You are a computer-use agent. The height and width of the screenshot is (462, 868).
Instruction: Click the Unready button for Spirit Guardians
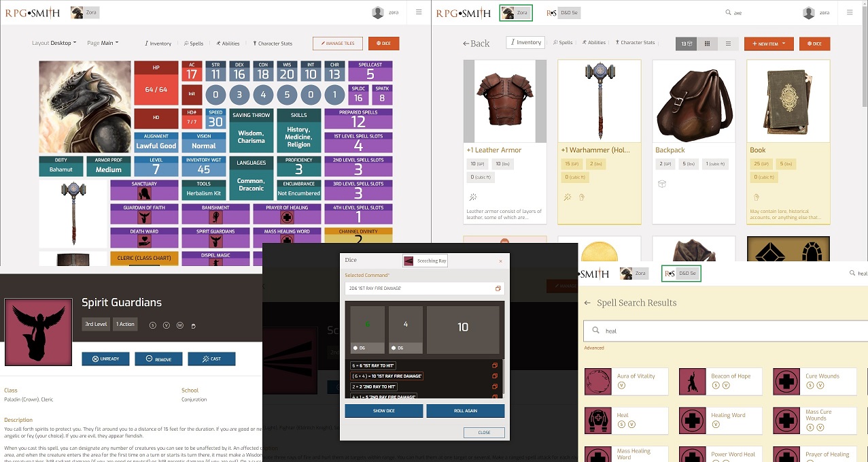pyautogui.click(x=105, y=359)
